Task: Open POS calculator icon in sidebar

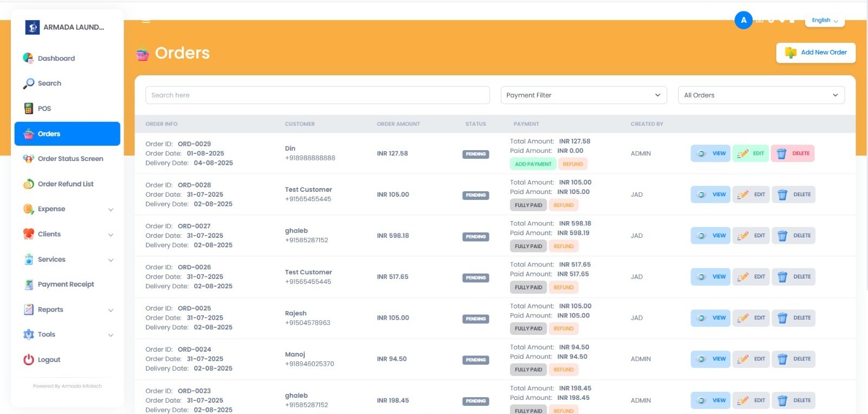Action: pos(29,108)
